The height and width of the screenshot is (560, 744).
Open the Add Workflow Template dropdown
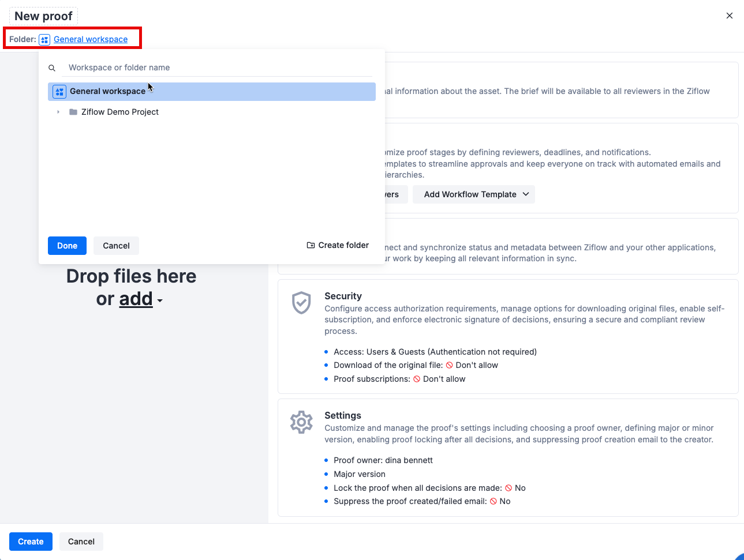tap(474, 194)
